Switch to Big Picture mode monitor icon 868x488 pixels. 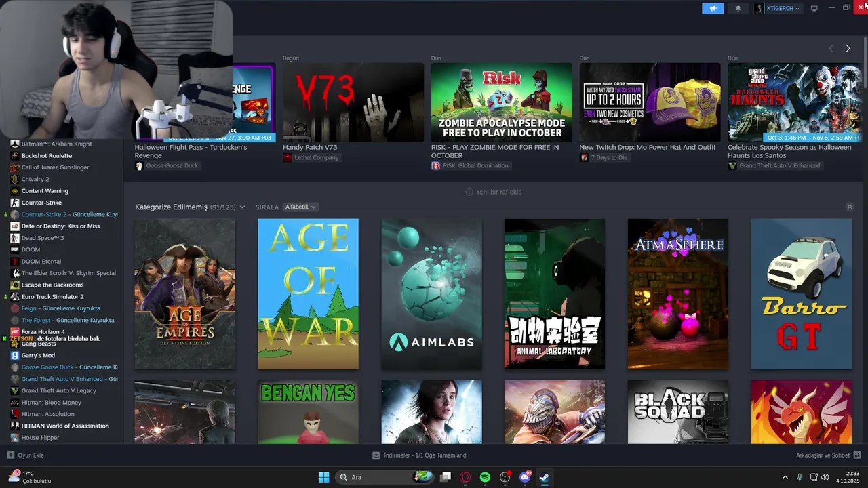(x=814, y=8)
